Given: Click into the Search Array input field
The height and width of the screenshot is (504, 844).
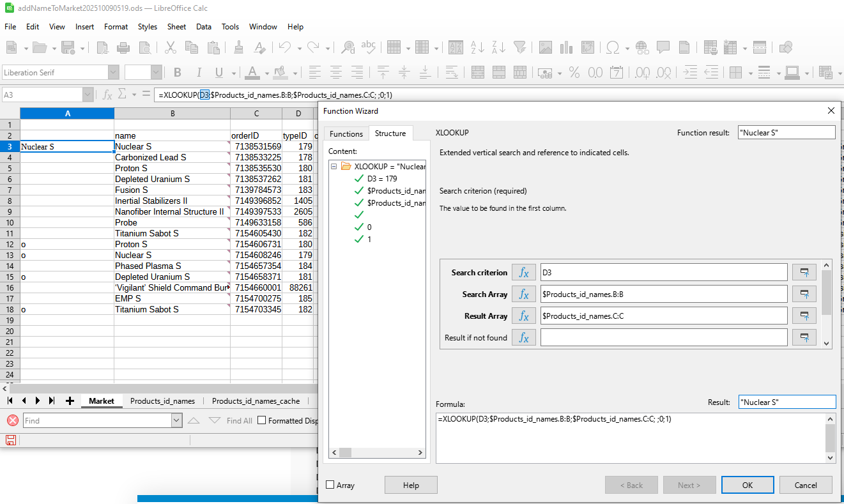Looking at the screenshot, I should [663, 294].
